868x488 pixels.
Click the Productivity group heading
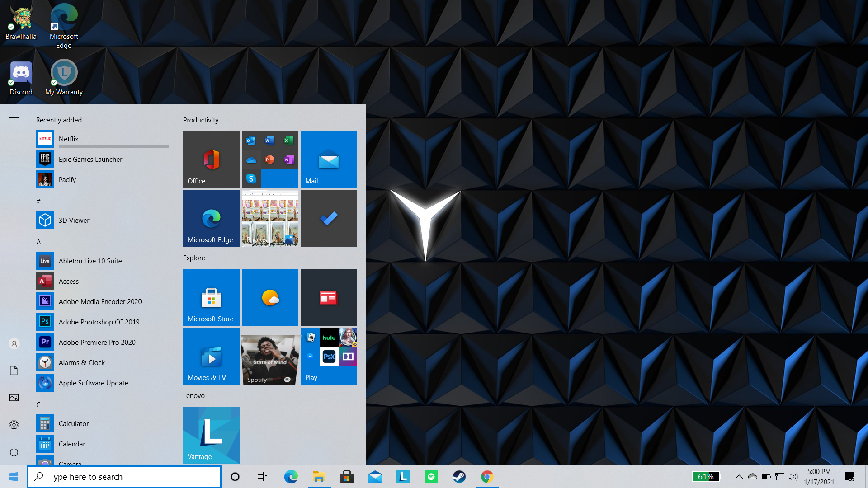pyautogui.click(x=201, y=120)
